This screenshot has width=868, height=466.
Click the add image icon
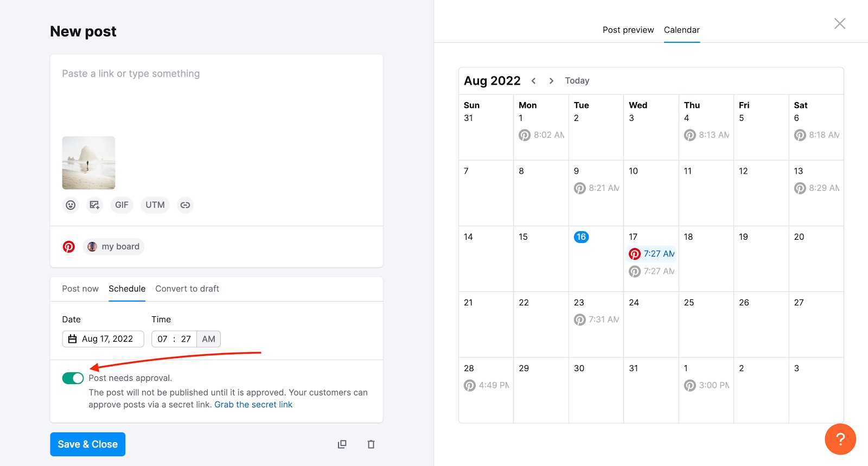[94, 205]
